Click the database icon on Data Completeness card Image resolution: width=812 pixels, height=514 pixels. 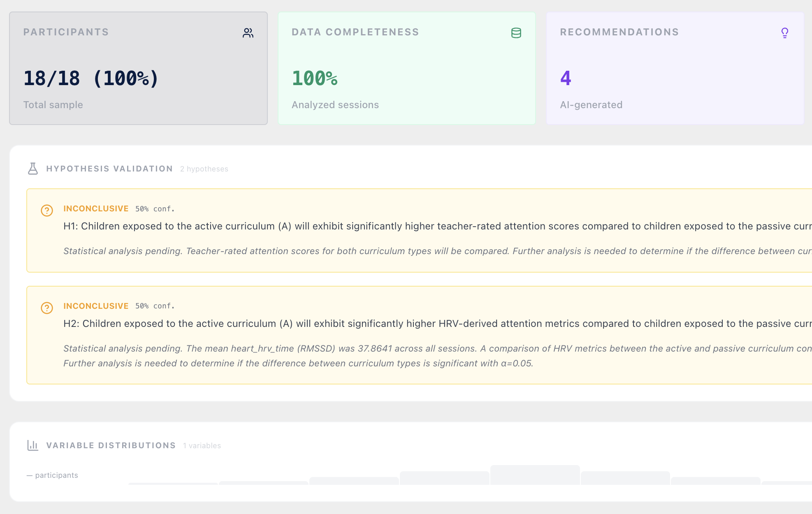[x=516, y=32]
